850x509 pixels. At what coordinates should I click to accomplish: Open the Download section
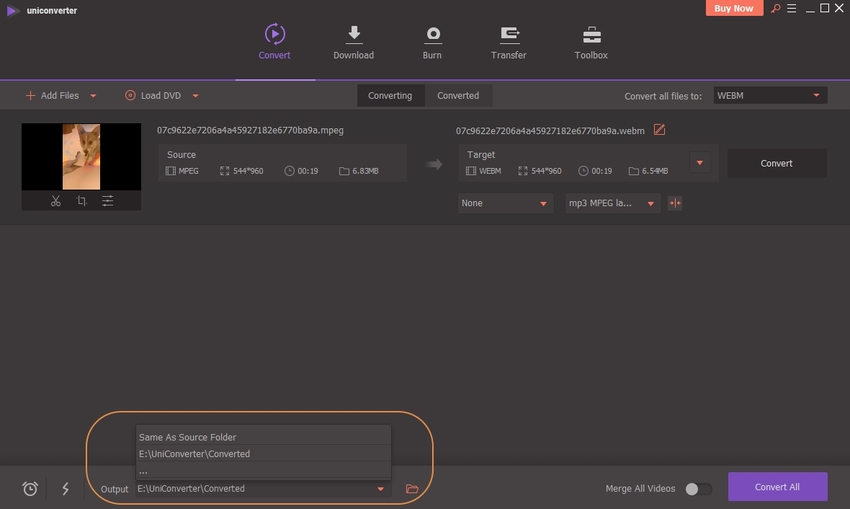pyautogui.click(x=353, y=43)
